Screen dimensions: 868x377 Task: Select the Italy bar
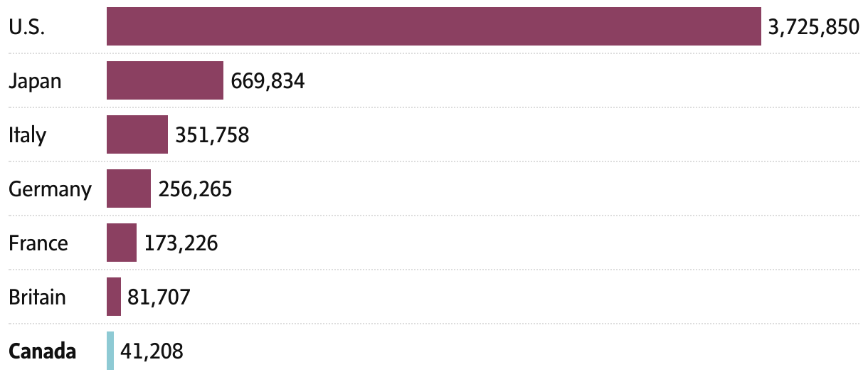(x=137, y=134)
